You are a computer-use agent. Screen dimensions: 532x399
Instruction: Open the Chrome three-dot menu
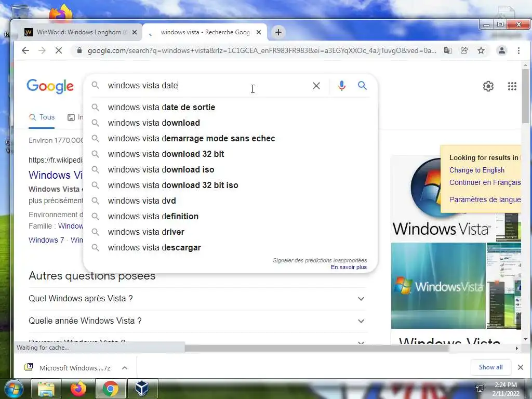click(x=519, y=50)
